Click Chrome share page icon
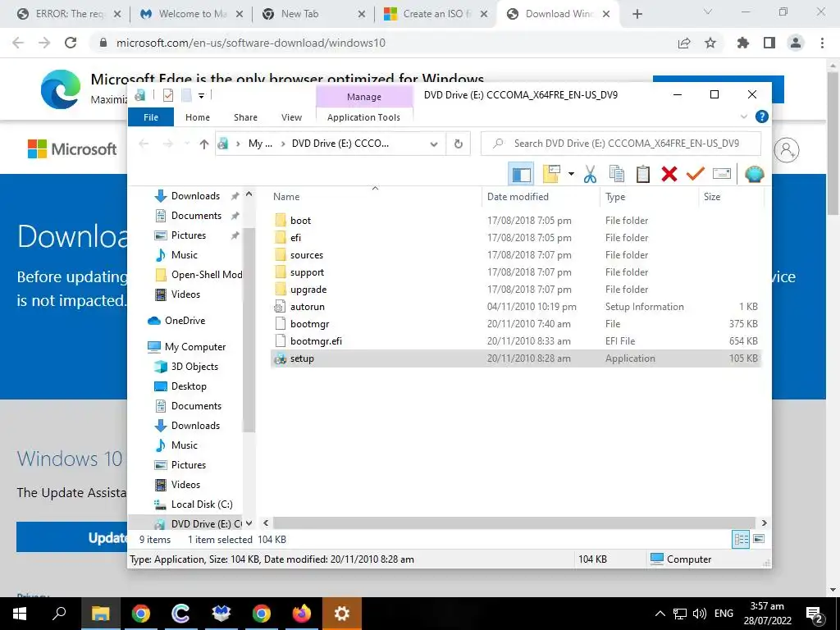Screen dimensions: 840x630 click(684, 43)
